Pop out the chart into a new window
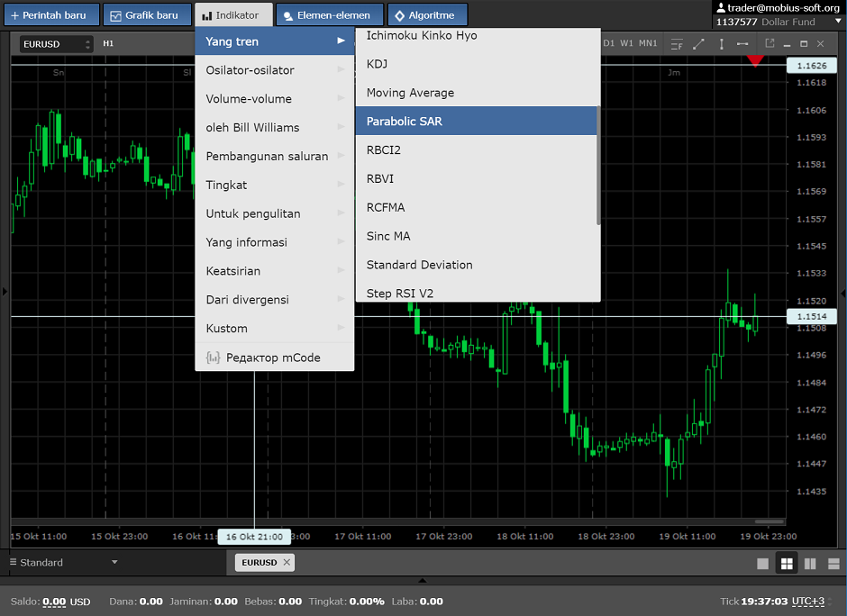 coord(770,43)
